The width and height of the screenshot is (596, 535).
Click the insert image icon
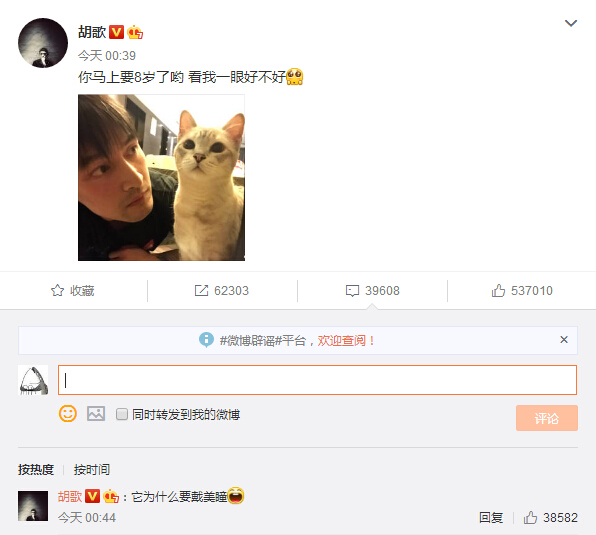(x=96, y=414)
